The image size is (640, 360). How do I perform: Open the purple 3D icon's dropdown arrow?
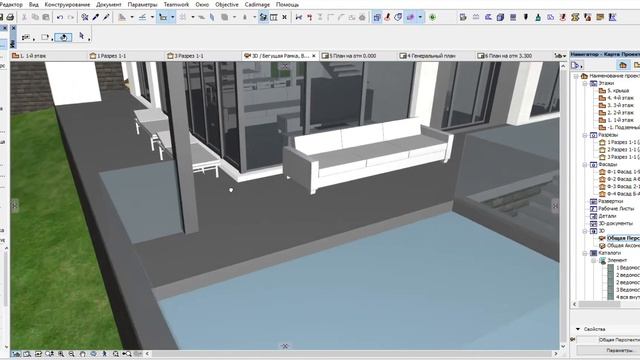(420, 17)
